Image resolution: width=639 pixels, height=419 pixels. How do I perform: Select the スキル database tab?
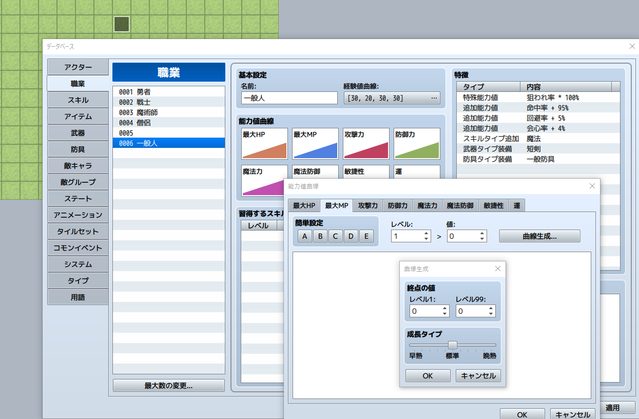pyautogui.click(x=78, y=100)
